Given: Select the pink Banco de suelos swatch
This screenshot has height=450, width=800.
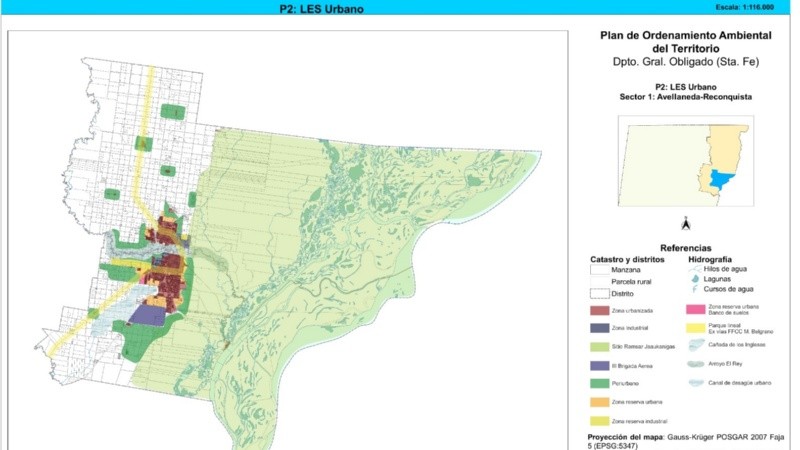Looking at the screenshot, I should [697, 308].
